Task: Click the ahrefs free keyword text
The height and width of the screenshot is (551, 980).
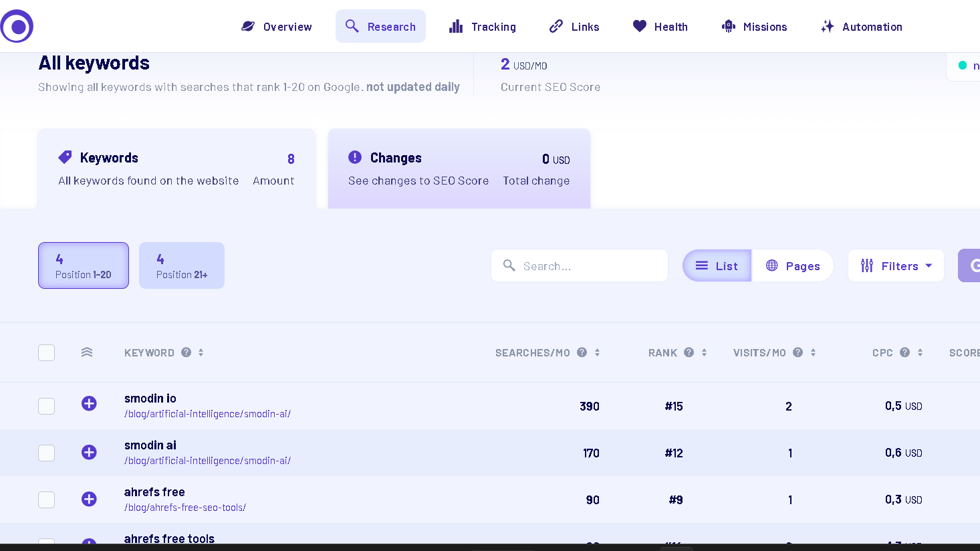Action: pyautogui.click(x=154, y=492)
